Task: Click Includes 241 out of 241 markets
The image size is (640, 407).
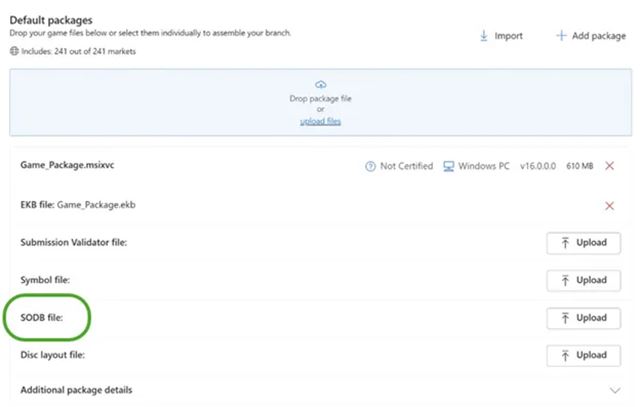Action: 78,51
